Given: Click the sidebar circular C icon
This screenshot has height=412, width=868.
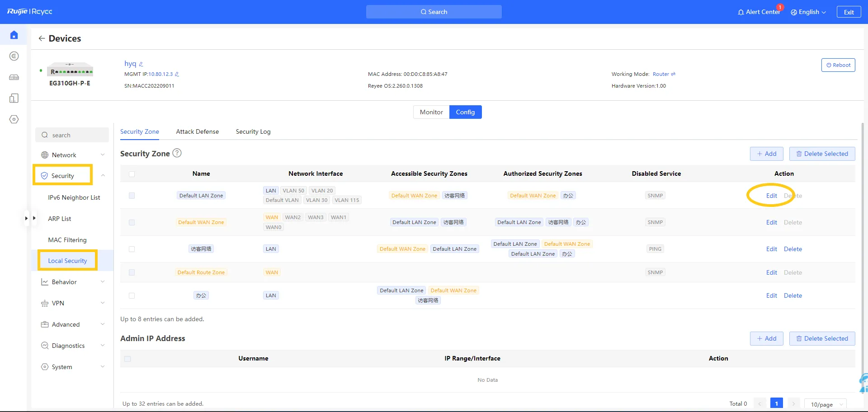Looking at the screenshot, I should [14, 56].
